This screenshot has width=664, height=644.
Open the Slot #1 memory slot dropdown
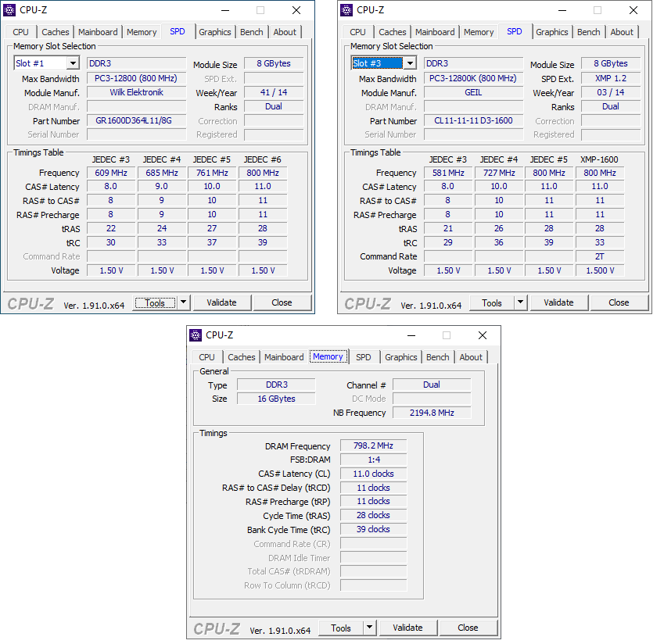point(73,63)
